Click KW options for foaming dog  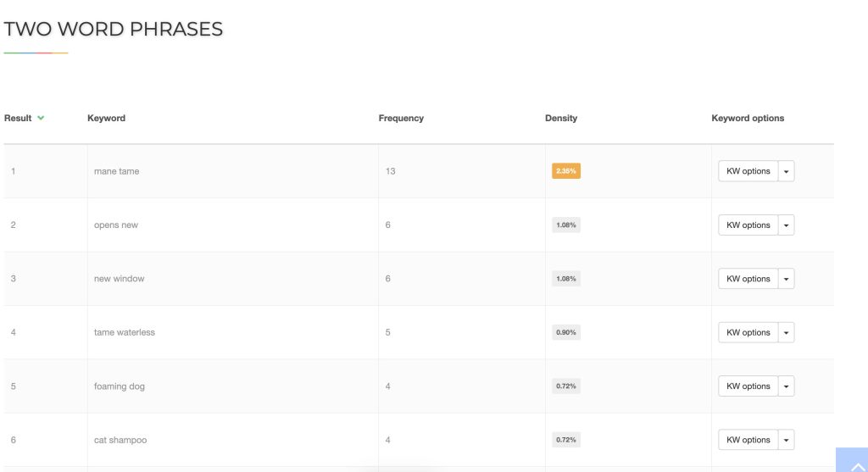coord(748,386)
